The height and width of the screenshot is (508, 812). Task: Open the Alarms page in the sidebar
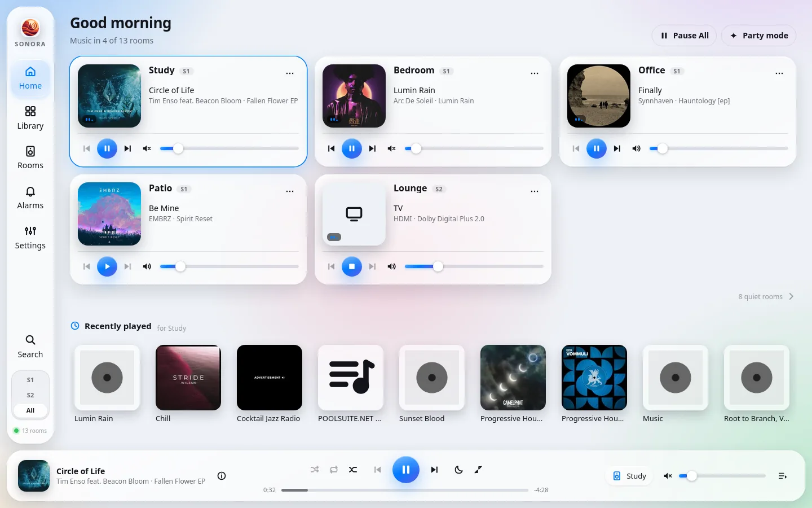pos(30,198)
